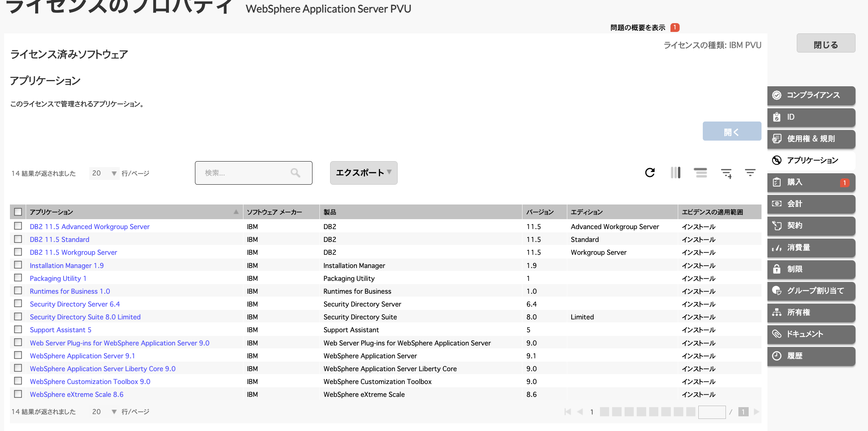Open WebSphere Application Server Liberty Core 9.0
This screenshot has height=431, width=868.
(x=103, y=369)
